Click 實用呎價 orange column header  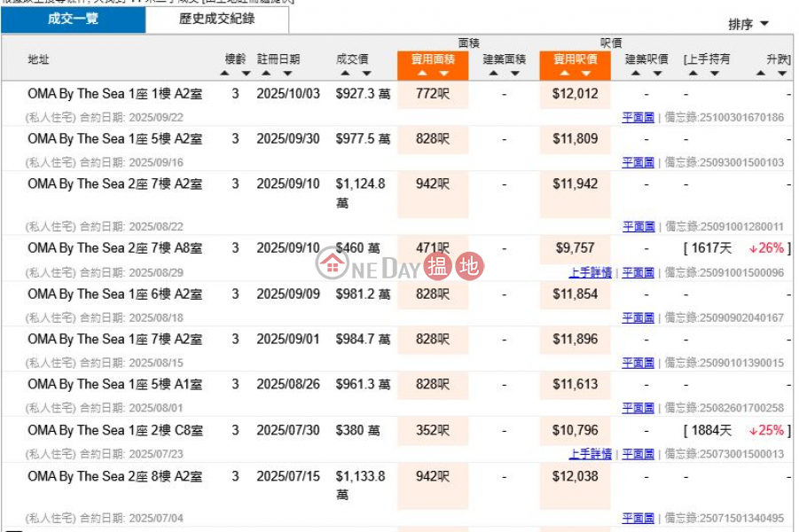pyautogui.click(x=575, y=59)
